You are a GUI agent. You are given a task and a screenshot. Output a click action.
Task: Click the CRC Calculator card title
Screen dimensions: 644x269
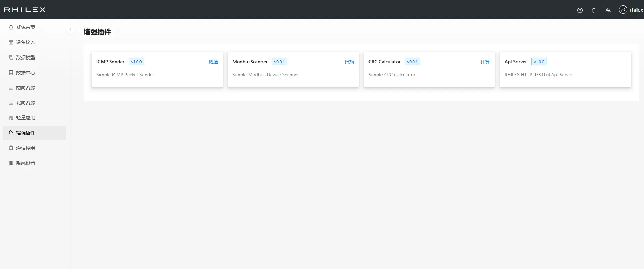pyautogui.click(x=385, y=62)
